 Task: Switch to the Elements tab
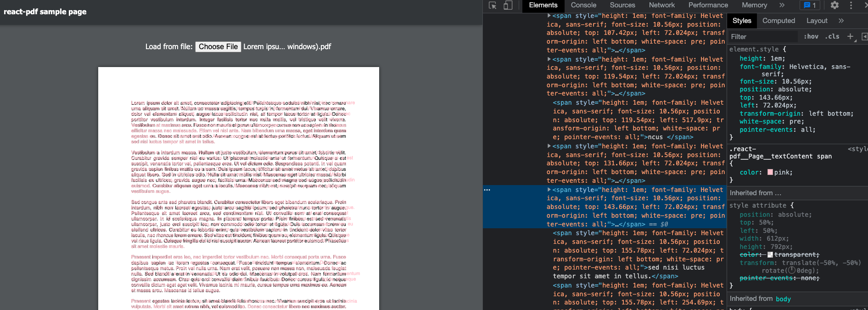click(543, 6)
